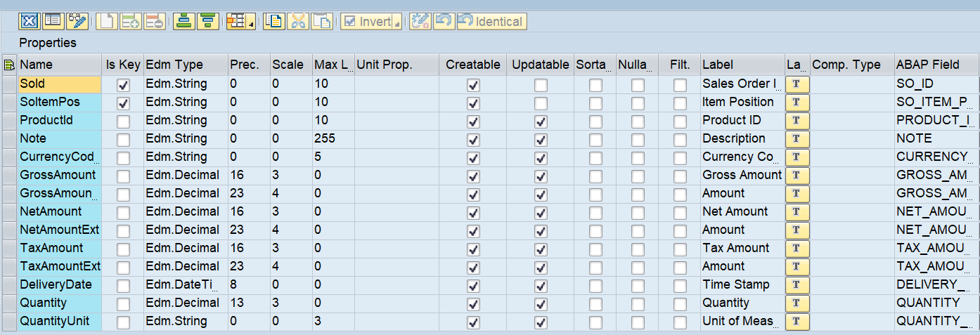The image size is (980, 335).
Task: Click the copy text icon
Action: [x=273, y=21]
